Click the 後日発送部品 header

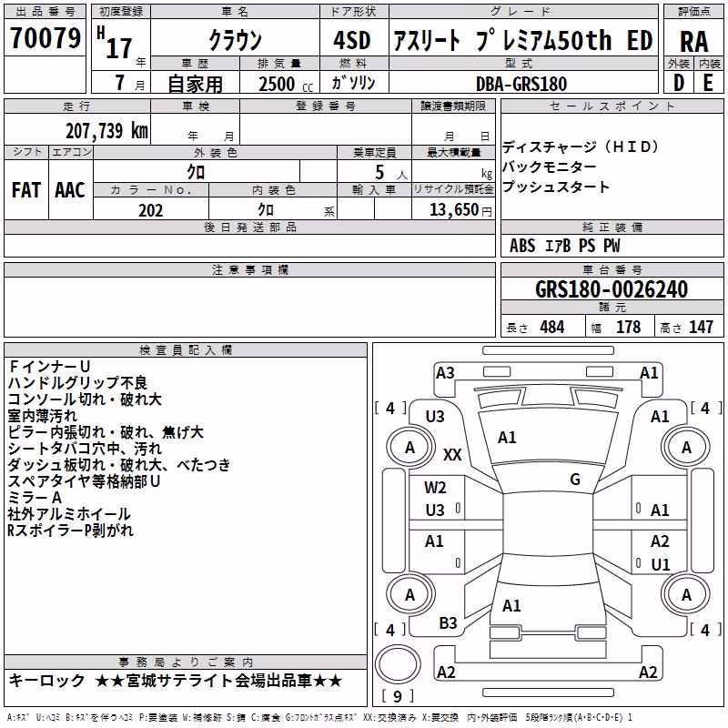tap(249, 227)
